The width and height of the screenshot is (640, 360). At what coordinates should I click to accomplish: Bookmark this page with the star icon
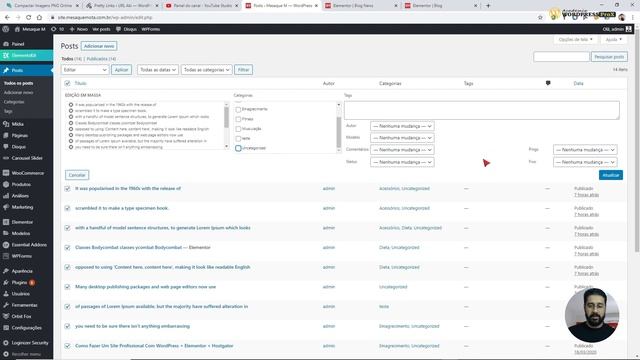click(540, 18)
